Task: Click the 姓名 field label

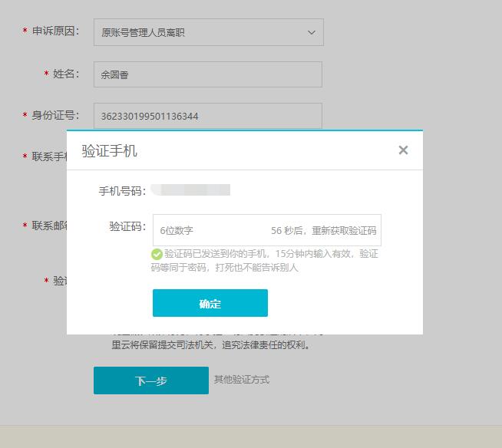Action: (65, 74)
